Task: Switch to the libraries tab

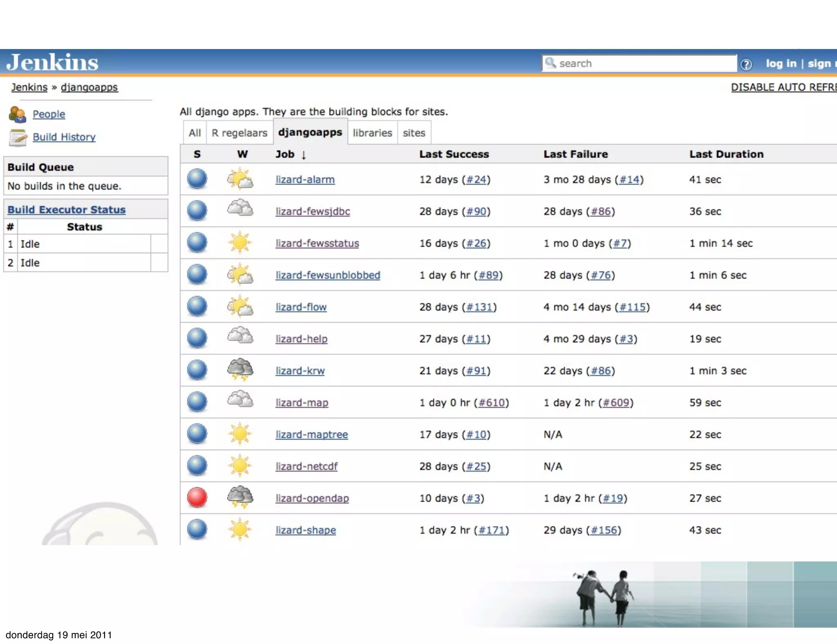Action: coord(372,133)
